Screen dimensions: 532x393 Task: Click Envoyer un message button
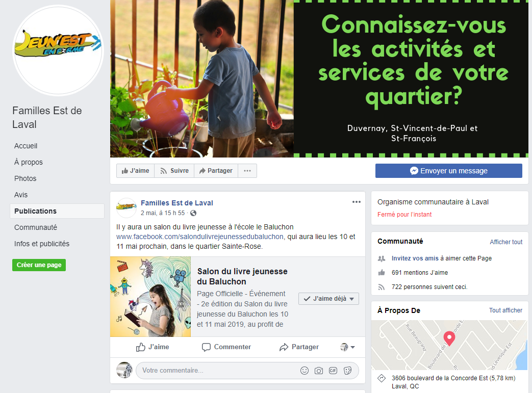coord(448,171)
